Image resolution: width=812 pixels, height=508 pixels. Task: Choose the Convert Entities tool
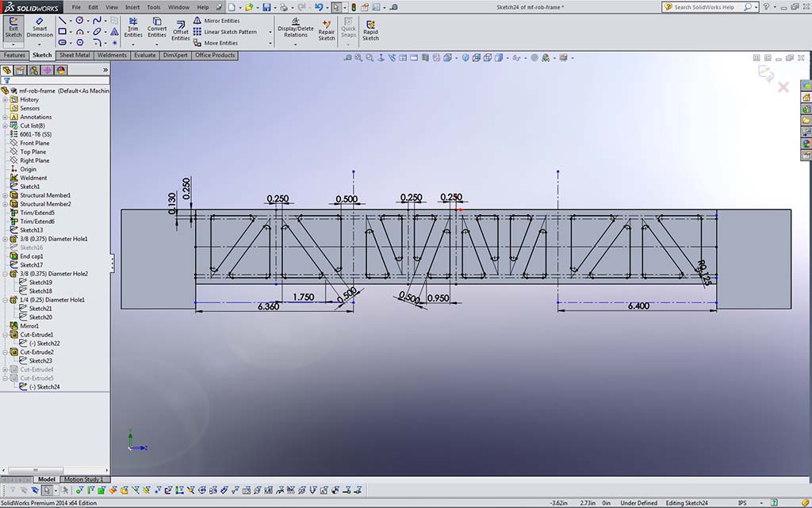[157, 28]
